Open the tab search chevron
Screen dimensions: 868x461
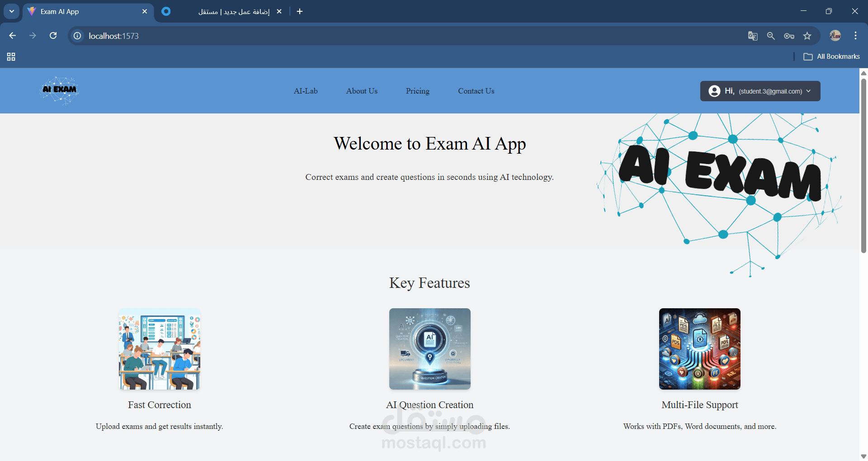11,11
